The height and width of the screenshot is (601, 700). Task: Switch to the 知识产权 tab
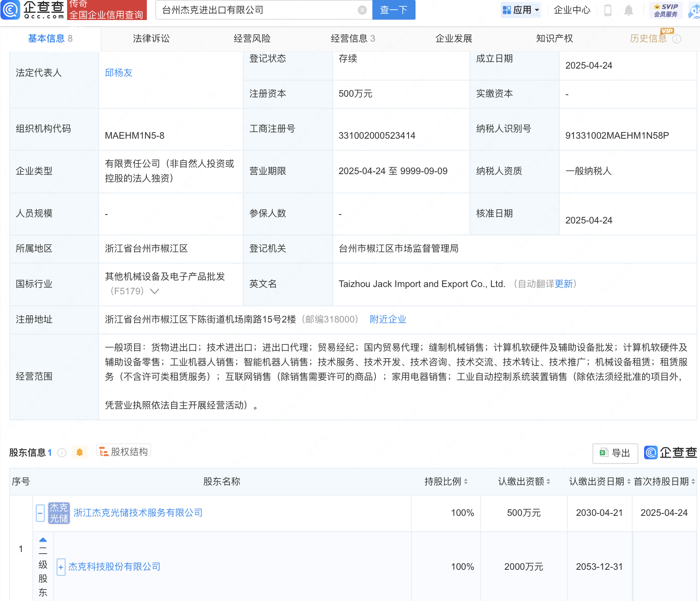click(x=554, y=39)
